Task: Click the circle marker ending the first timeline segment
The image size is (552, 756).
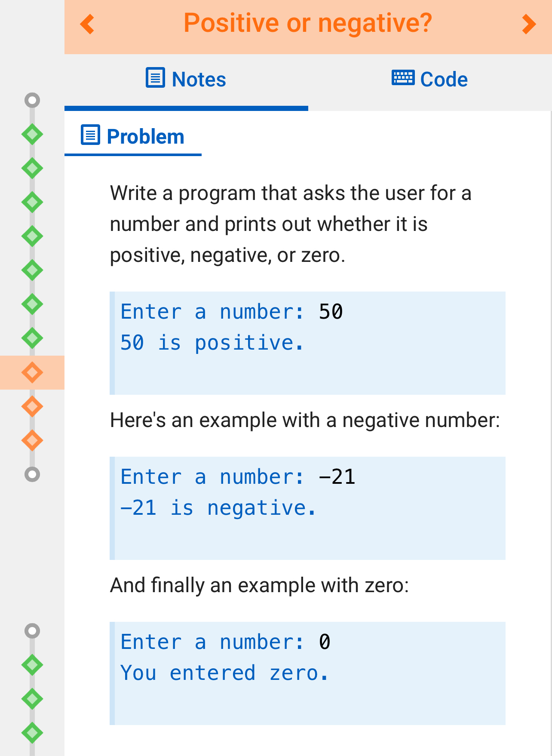Action: [x=32, y=474]
